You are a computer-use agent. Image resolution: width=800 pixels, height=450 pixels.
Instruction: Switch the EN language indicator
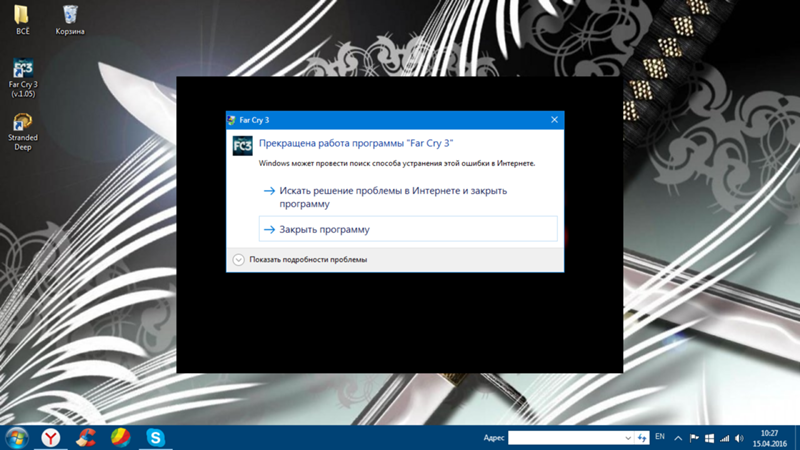coord(659,437)
